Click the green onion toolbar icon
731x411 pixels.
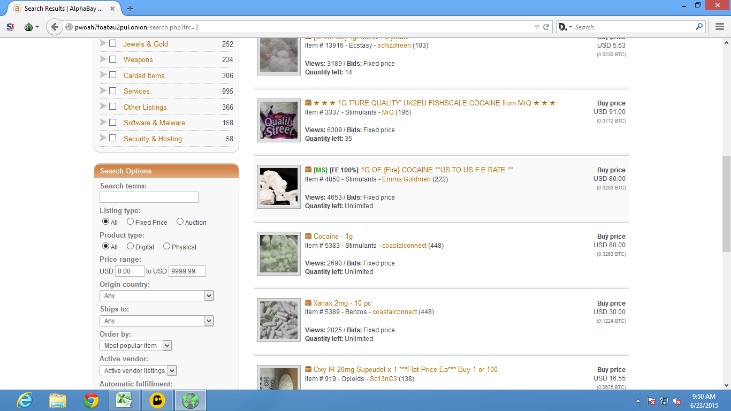pyautogui.click(x=29, y=27)
